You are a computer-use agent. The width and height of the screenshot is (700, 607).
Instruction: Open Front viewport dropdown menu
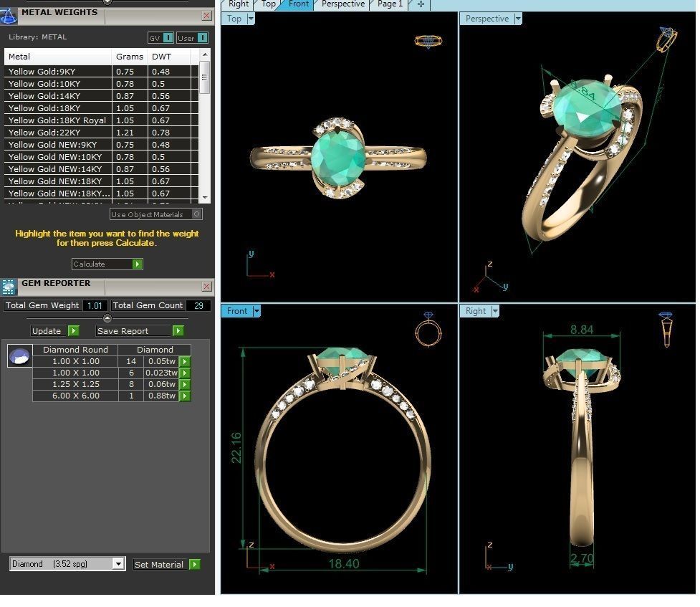[256, 311]
